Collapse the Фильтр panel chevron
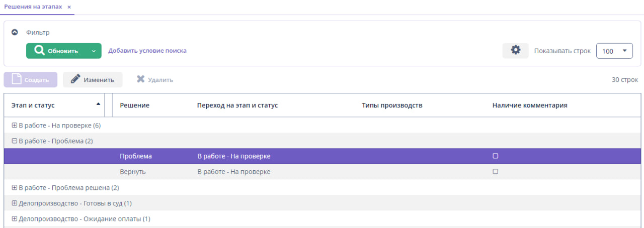 tap(15, 32)
